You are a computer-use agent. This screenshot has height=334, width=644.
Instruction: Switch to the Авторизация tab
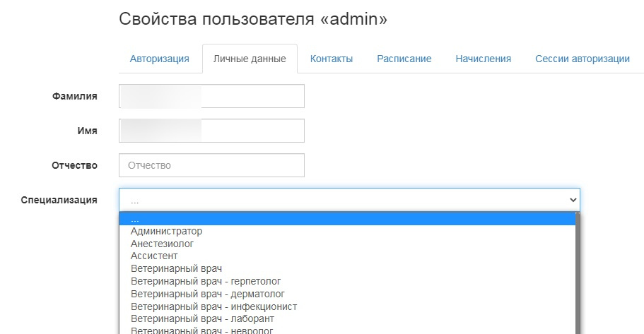tap(159, 59)
